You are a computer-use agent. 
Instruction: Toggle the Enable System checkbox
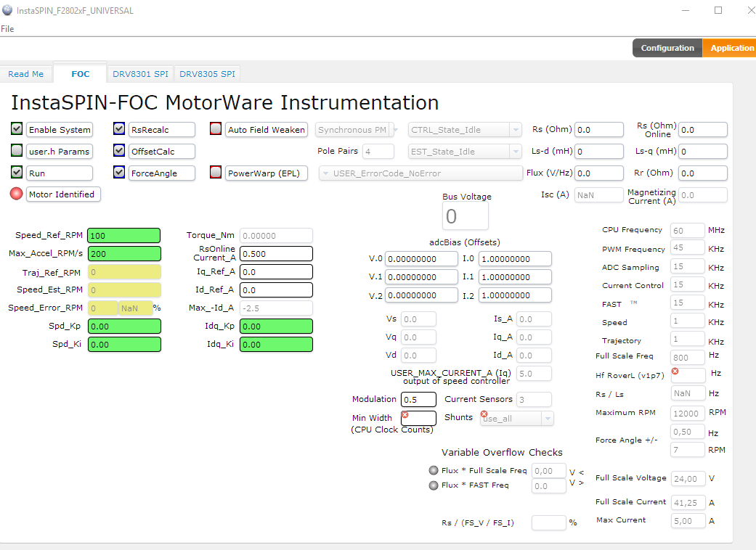(17, 128)
